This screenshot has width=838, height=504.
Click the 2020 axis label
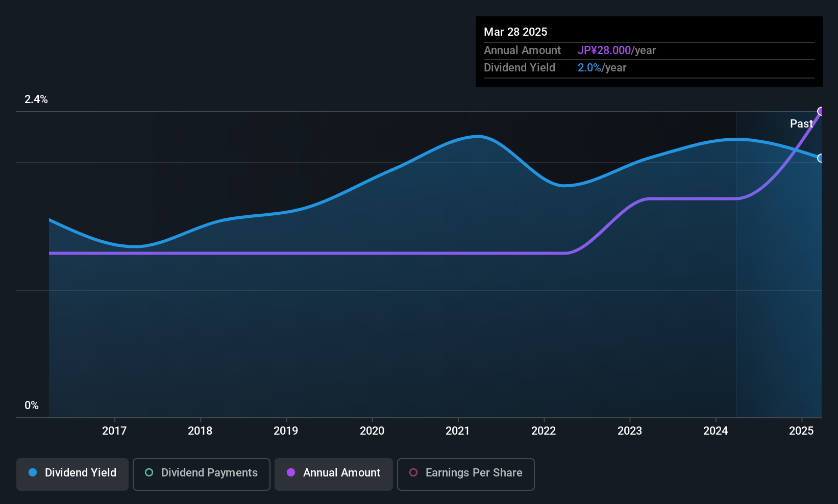pos(372,431)
